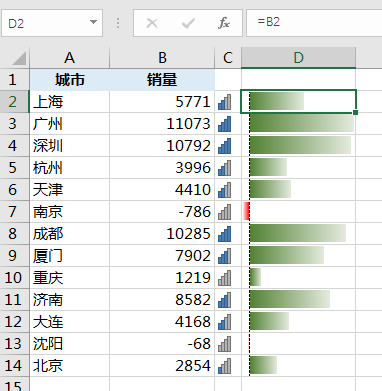Screen dimensions: 382x391
Task: Click the Cancel X formula bar icon
Action: pyautogui.click(x=152, y=23)
